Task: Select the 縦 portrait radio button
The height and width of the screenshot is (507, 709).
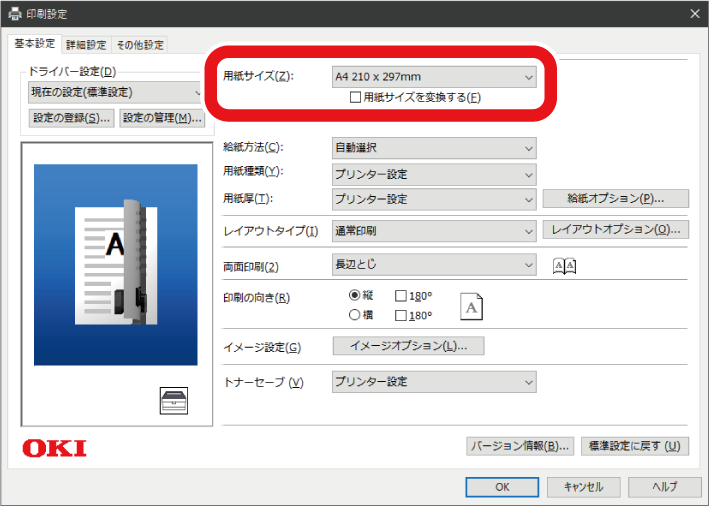Action: coord(355,296)
